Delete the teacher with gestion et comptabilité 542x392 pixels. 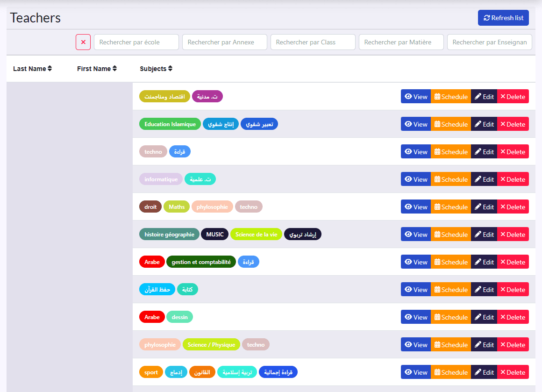513,262
